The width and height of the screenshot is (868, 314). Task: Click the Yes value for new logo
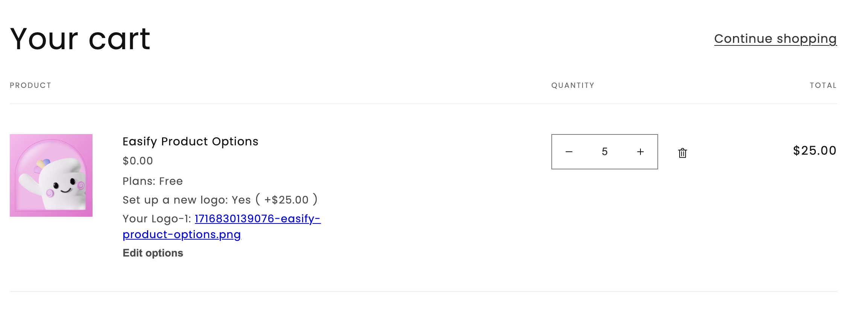click(241, 200)
